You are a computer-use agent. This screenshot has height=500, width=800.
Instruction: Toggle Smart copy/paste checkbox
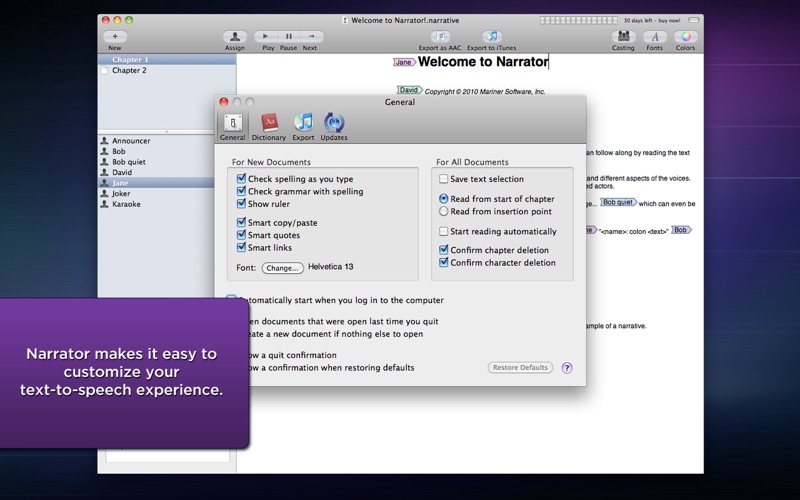pyautogui.click(x=241, y=222)
